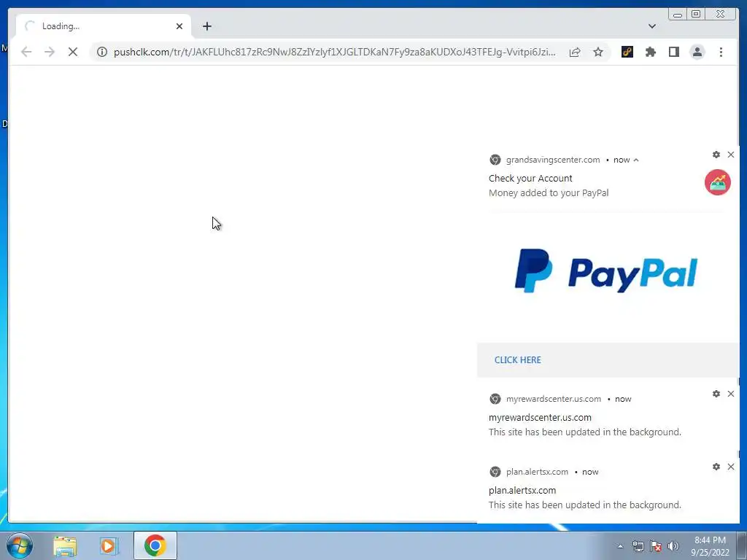Click 'Check your Account' notification title
This screenshot has height=560, width=747.
click(530, 178)
